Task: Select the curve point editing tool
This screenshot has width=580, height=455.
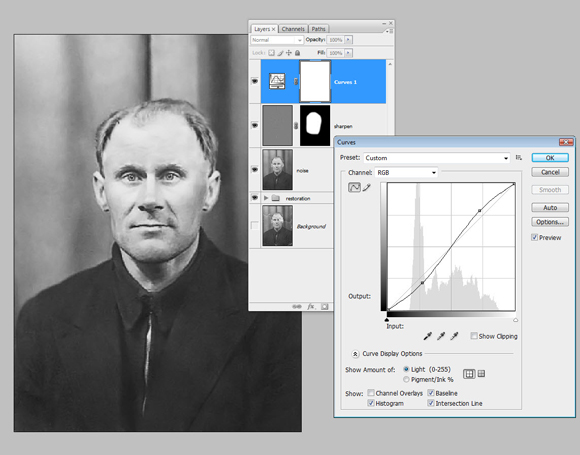Action: [x=354, y=187]
